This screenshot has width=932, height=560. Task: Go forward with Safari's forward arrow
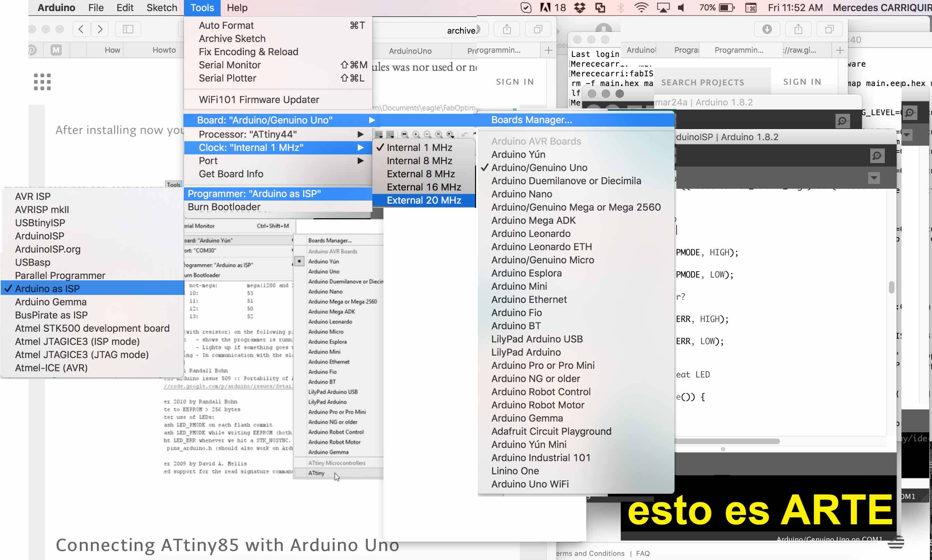pyautogui.click(x=100, y=29)
